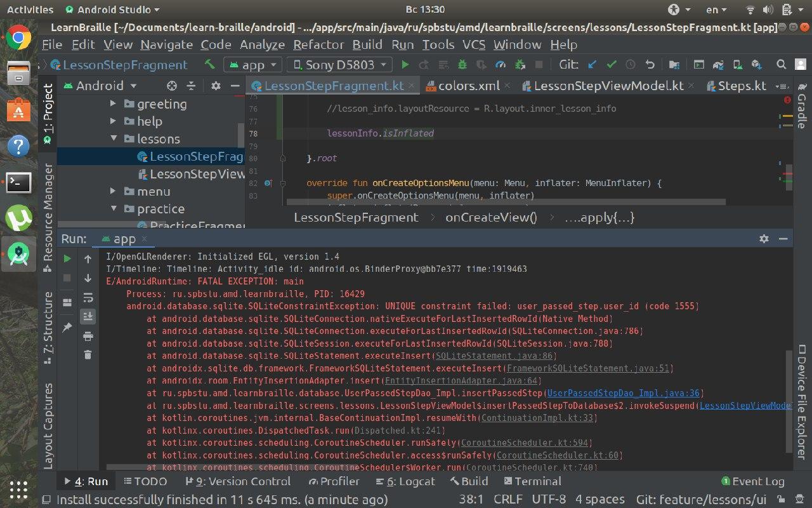812x508 pixels.
Task: Expand the menu folder in project tree
Action: (113, 191)
